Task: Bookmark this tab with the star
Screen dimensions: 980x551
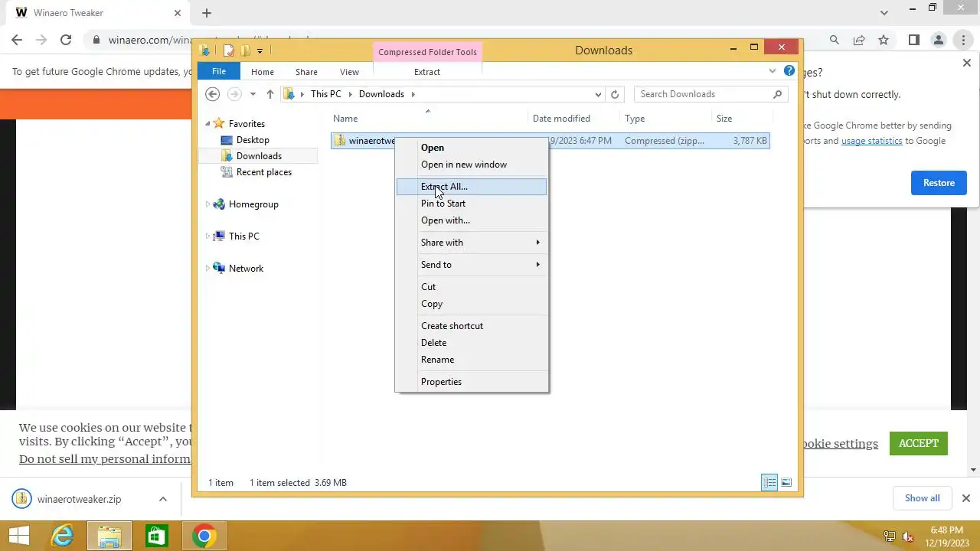Action: (884, 40)
